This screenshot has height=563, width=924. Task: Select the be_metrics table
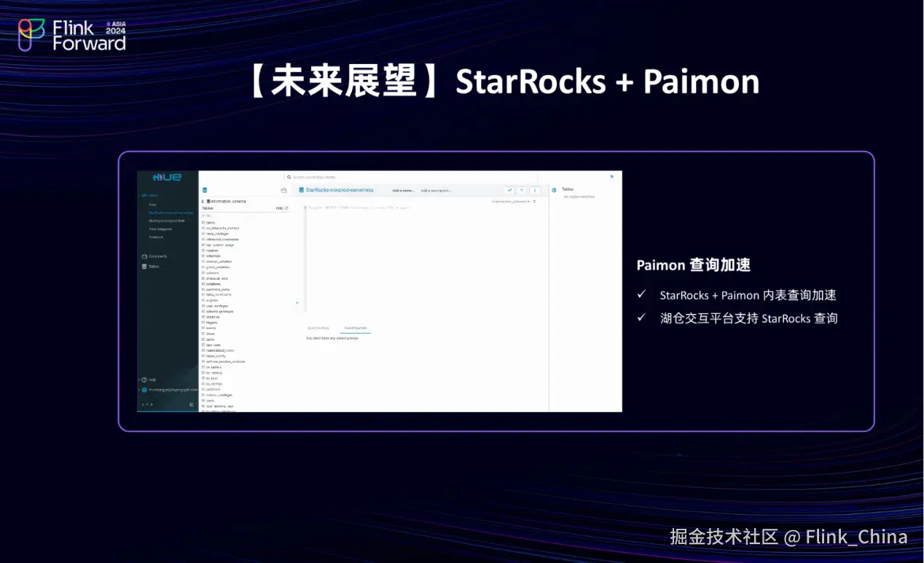pyautogui.click(x=213, y=373)
